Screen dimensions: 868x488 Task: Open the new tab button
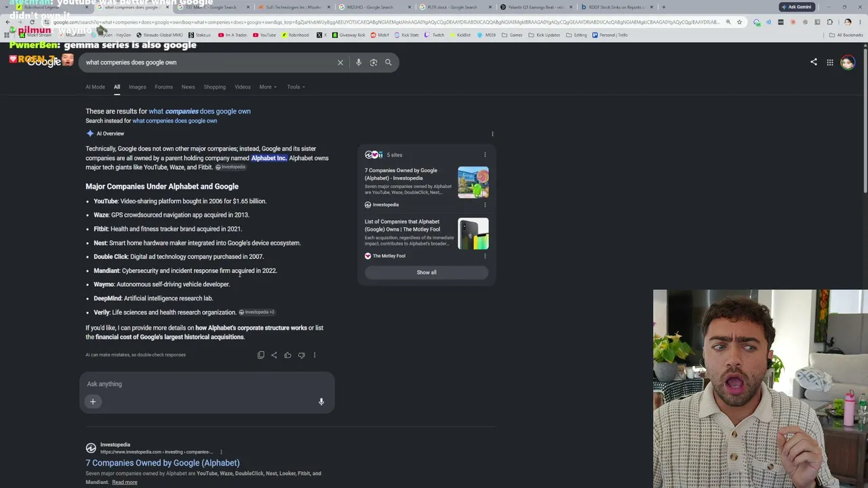point(663,7)
